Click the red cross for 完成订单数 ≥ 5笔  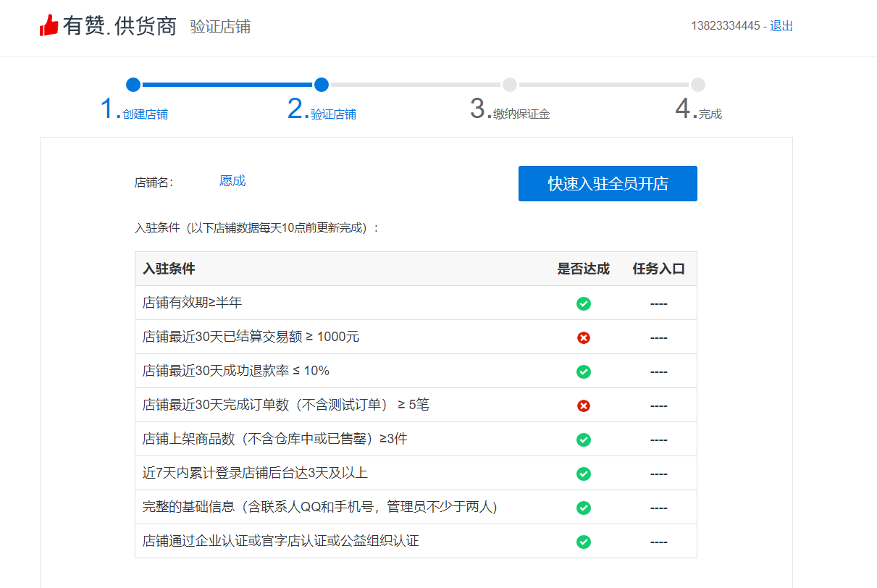pyautogui.click(x=584, y=406)
